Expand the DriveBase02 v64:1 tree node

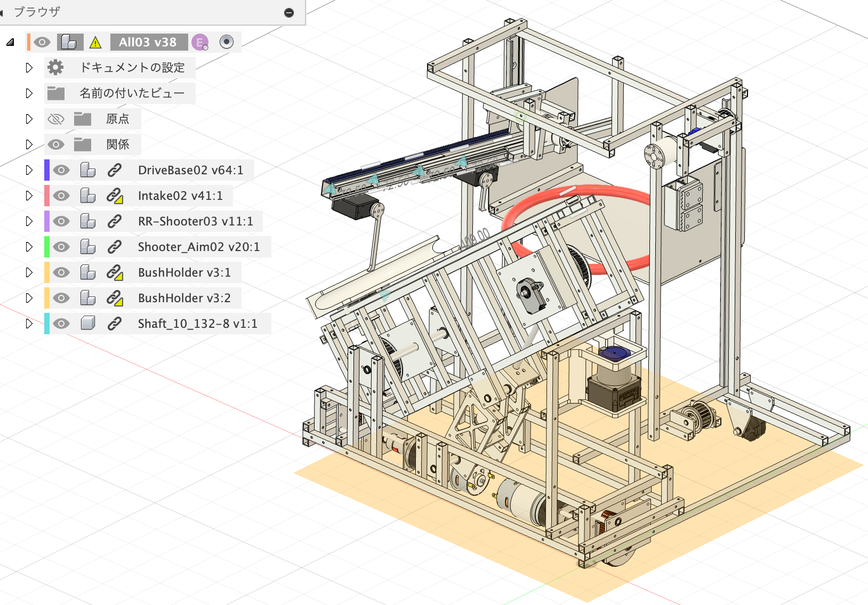click(29, 170)
